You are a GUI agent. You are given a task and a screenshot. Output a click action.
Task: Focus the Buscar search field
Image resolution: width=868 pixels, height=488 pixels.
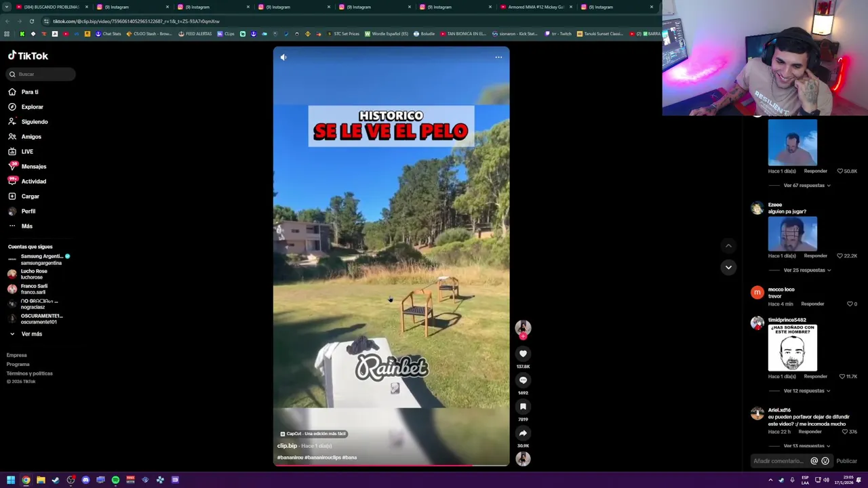click(x=41, y=74)
